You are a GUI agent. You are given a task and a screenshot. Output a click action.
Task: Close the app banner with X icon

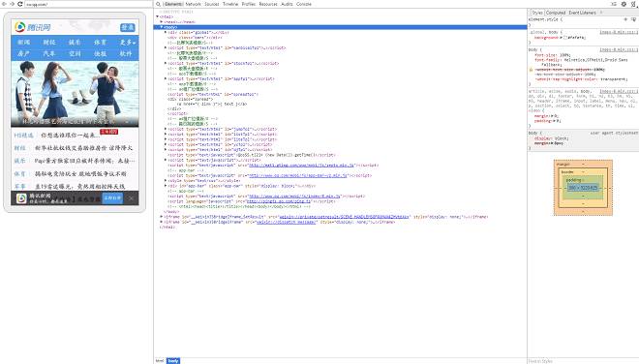(x=132, y=198)
